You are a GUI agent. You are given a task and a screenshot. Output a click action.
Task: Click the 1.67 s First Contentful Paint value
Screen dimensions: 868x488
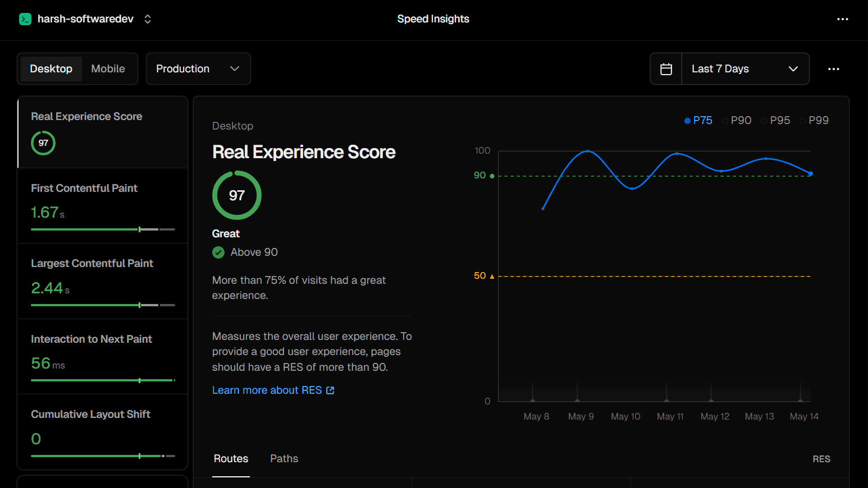(48, 213)
